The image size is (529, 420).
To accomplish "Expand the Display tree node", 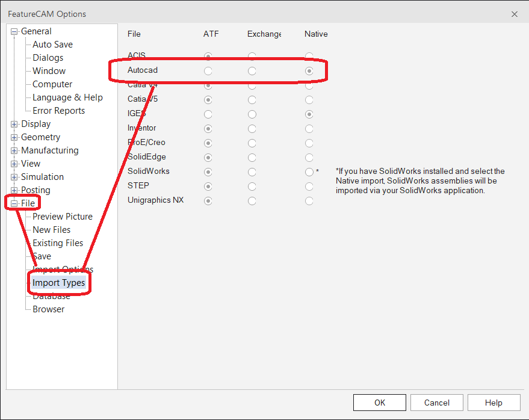I will pos(13,123).
